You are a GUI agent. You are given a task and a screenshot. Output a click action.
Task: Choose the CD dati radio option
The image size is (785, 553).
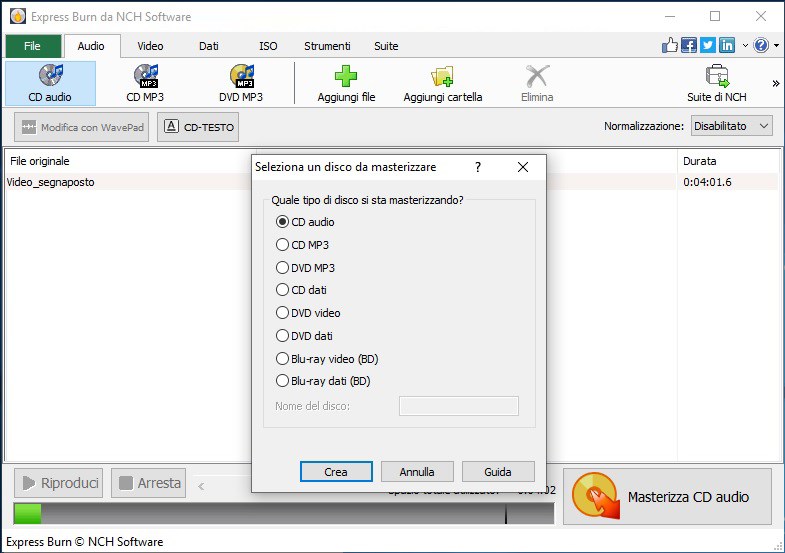282,290
